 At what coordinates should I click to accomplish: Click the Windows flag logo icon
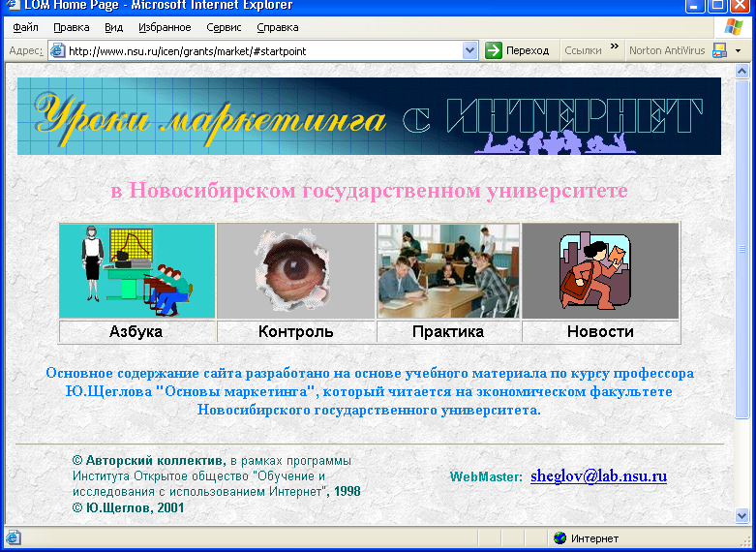tap(734, 27)
